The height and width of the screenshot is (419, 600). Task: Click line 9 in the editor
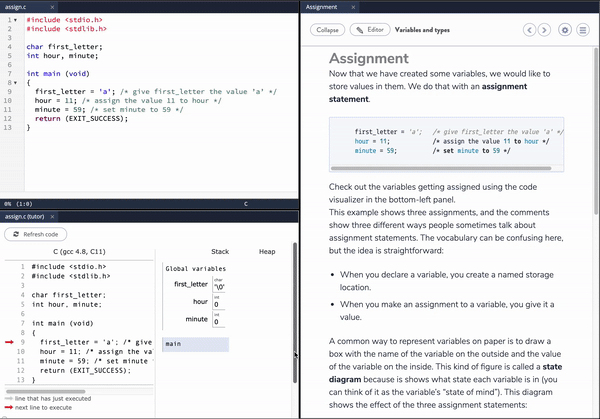click(x=156, y=91)
